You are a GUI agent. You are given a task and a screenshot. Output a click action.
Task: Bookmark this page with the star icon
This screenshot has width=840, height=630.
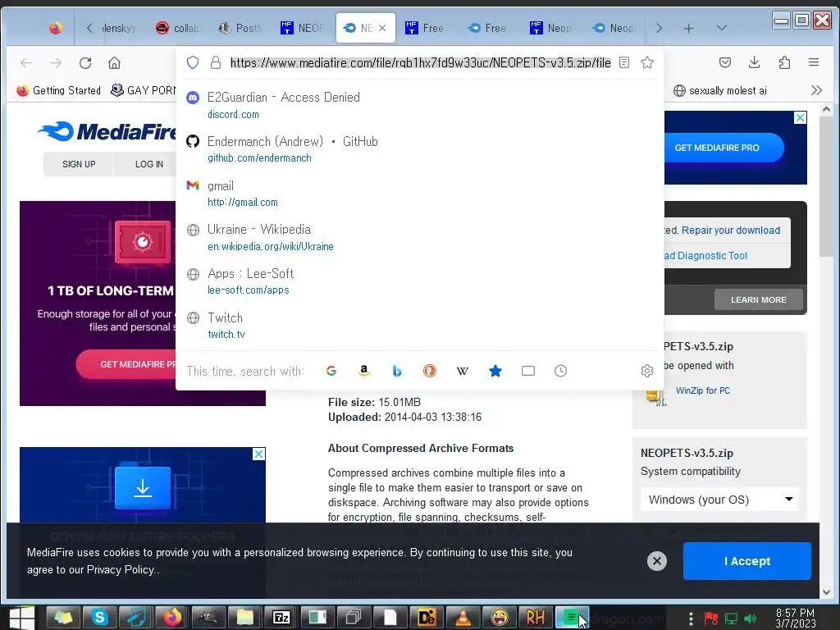tap(647, 62)
